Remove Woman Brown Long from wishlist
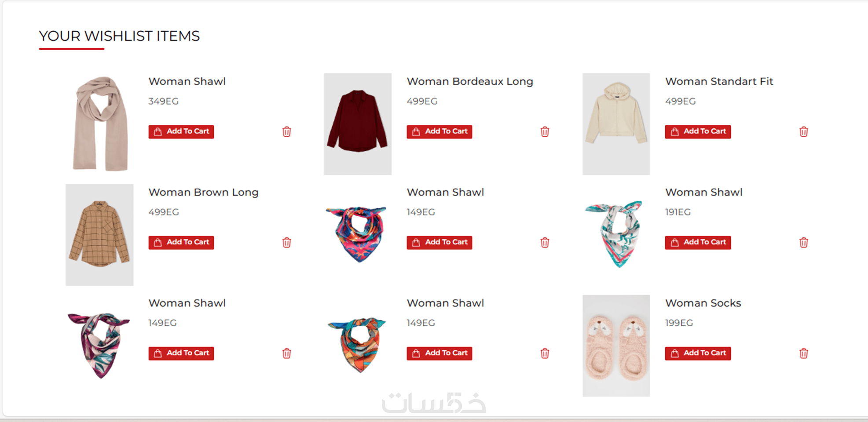The height and width of the screenshot is (422, 868). (x=286, y=242)
